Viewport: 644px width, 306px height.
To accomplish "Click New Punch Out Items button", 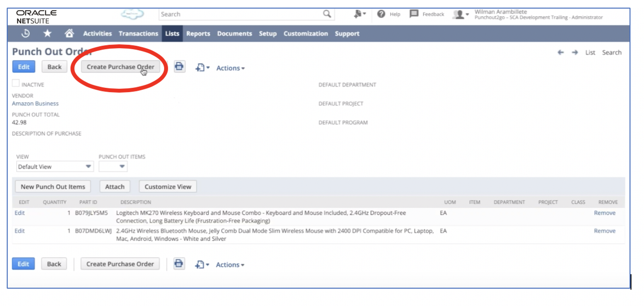I will point(53,186).
